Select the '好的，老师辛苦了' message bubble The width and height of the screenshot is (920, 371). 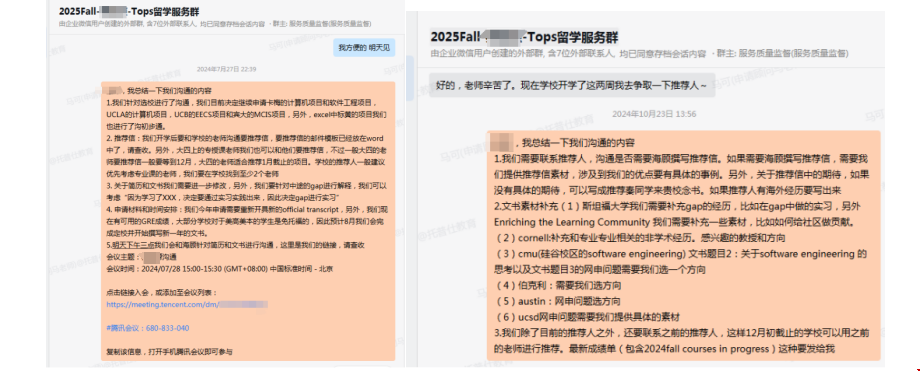pos(572,85)
